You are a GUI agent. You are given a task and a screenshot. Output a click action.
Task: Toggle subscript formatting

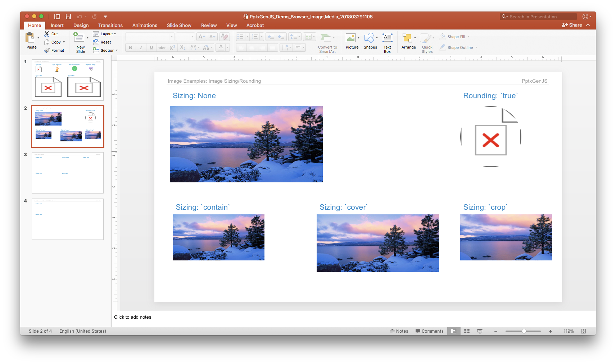[182, 47]
